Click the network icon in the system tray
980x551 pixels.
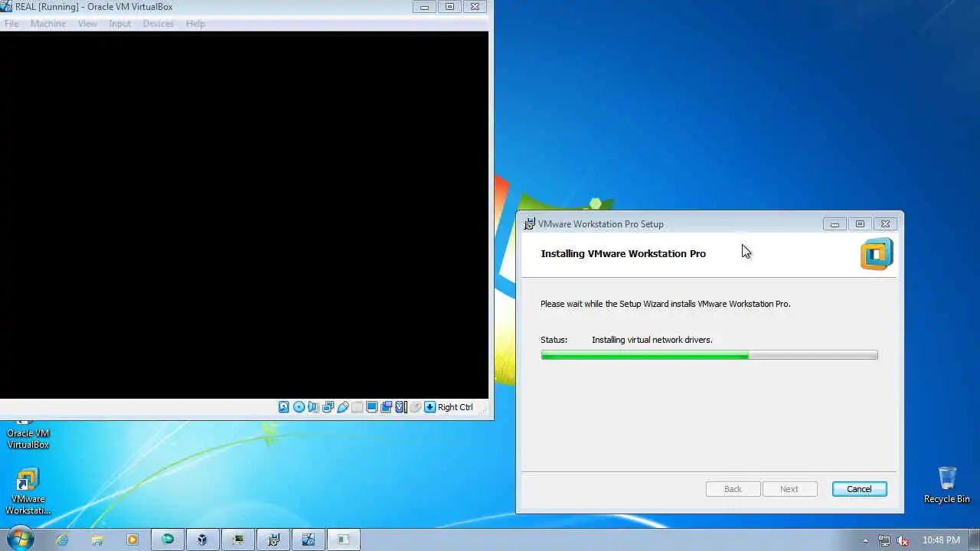click(884, 540)
